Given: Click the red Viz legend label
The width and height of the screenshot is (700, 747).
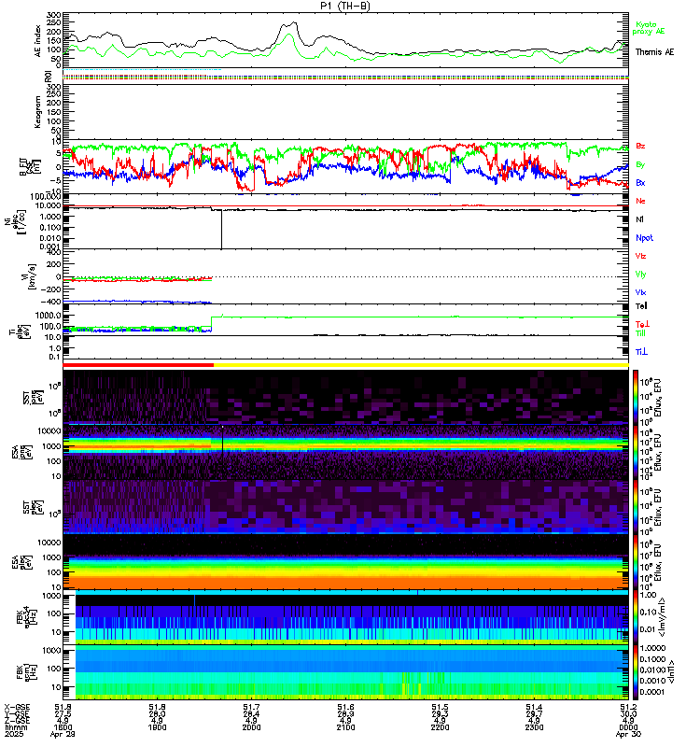Looking at the screenshot, I should 640,256.
